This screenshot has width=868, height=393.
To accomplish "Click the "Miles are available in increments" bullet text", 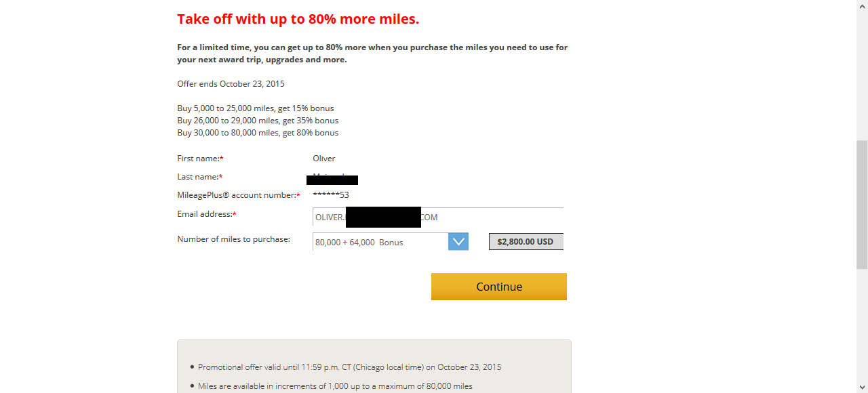I will [335, 386].
